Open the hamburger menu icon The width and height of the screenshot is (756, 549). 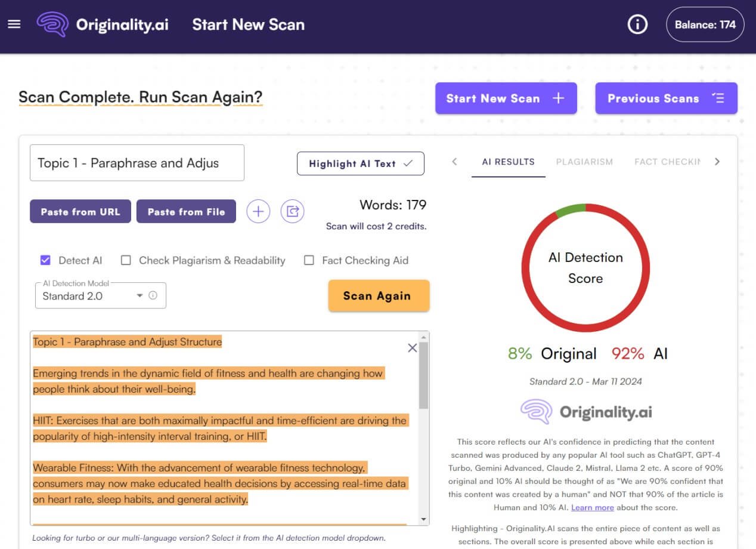(14, 24)
